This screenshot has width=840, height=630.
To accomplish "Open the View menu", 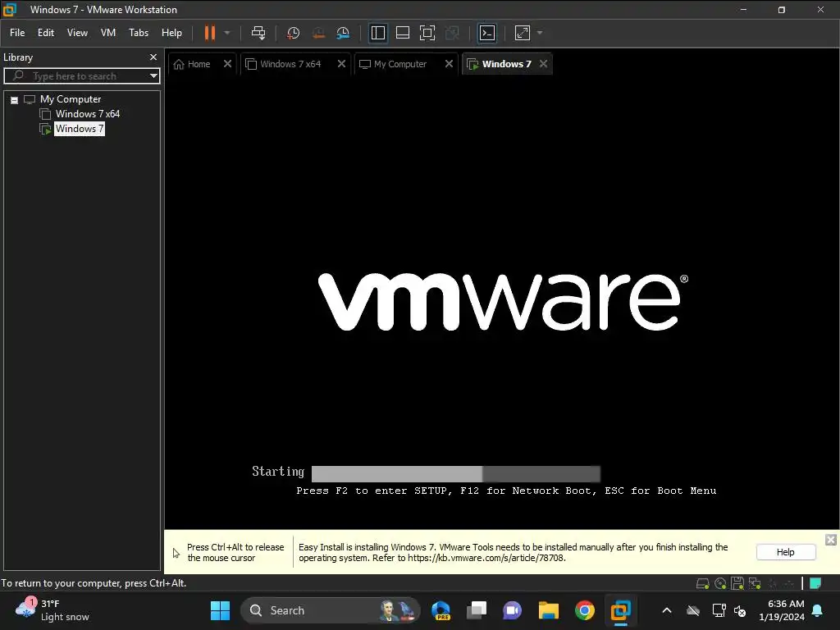I will click(77, 33).
